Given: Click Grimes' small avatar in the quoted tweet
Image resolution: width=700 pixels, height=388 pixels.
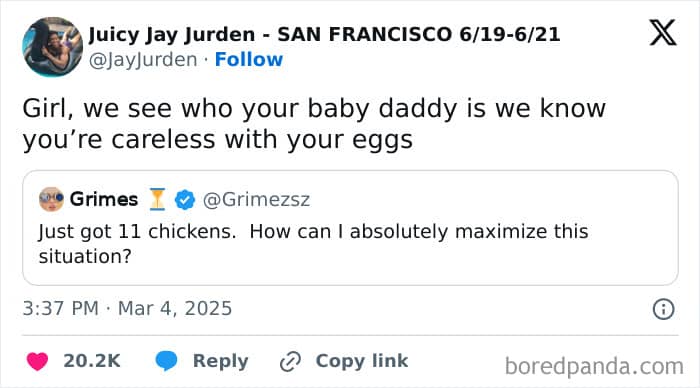Looking at the screenshot, I should coord(51,199).
